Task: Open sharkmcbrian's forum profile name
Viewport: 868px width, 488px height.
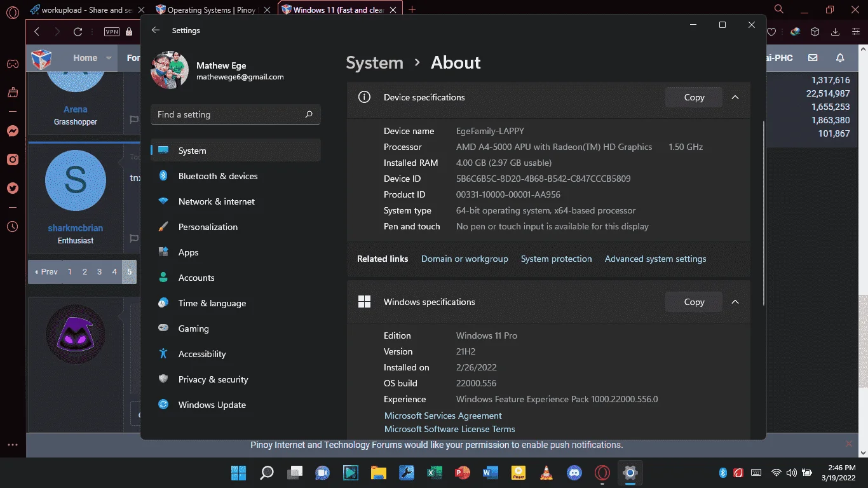Action: (76, 228)
